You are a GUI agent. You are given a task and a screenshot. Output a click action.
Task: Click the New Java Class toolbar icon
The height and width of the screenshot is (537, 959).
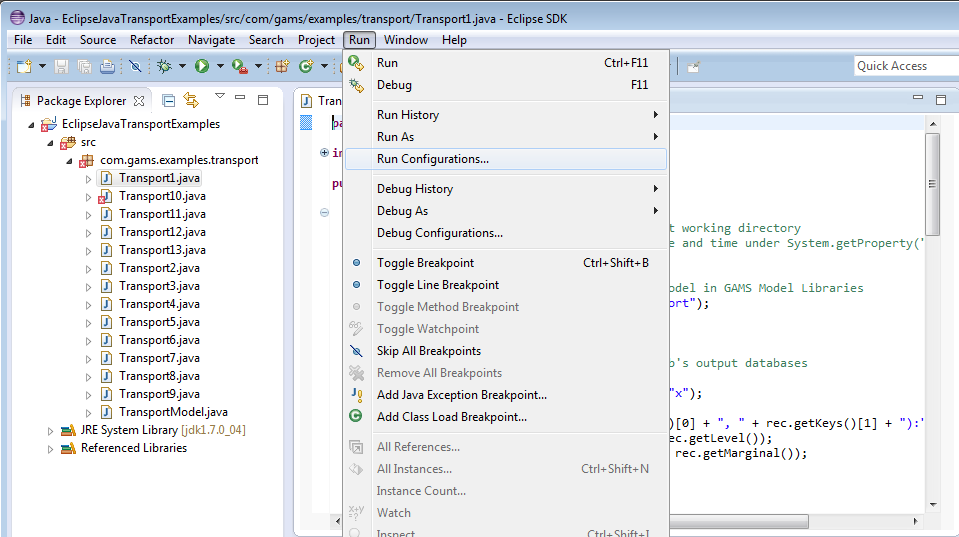pyautogui.click(x=306, y=66)
